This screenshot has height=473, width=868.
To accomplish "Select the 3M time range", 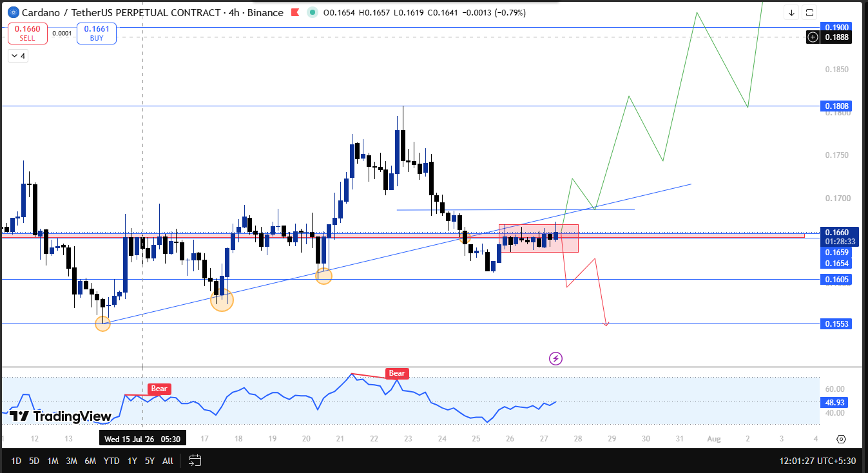I will [72, 461].
